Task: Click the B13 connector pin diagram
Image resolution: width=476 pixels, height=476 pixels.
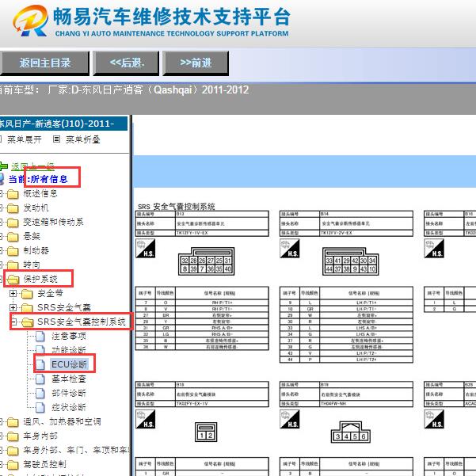Action: pos(207,261)
